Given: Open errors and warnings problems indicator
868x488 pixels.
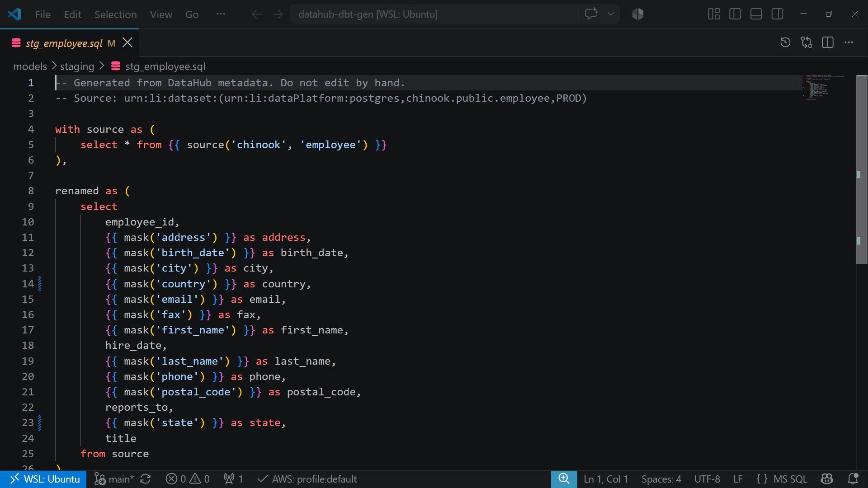Looking at the screenshot, I should pyautogui.click(x=188, y=479).
